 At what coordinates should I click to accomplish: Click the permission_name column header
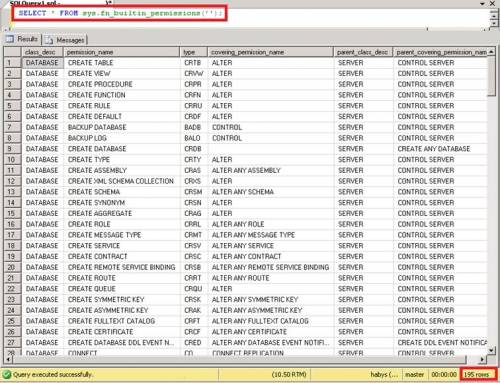click(x=122, y=52)
